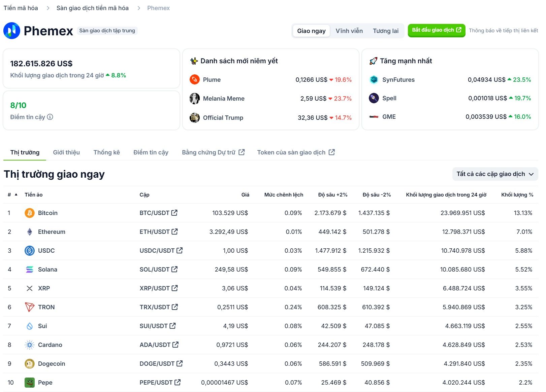Select the Điểm tin cậy tab

point(151,152)
